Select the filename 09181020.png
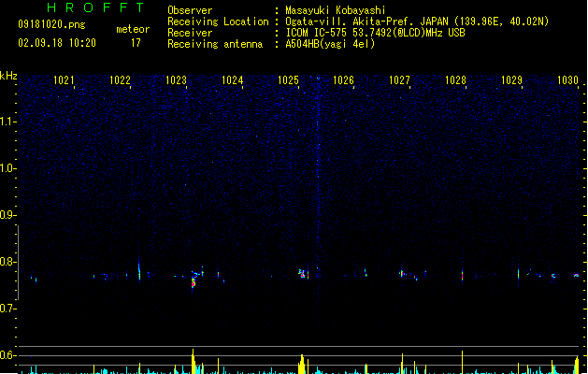Image resolution: width=588 pixels, height=374 pixels. pyautogui.click(x=51, y=24)
